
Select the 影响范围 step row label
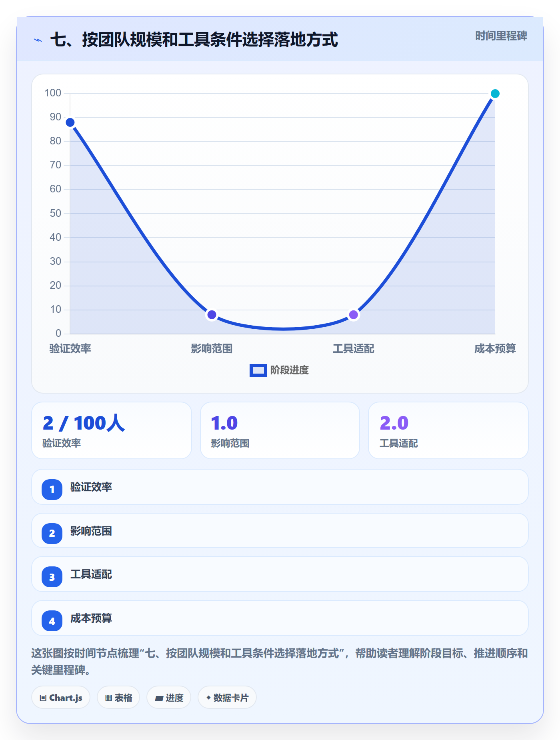[91, 531]
